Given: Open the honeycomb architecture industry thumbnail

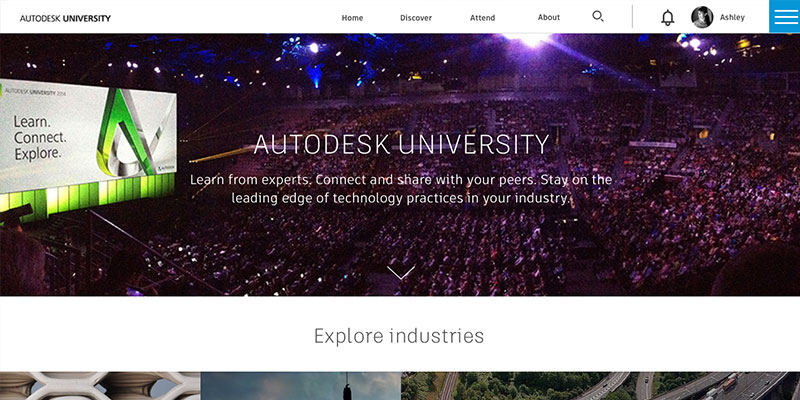Looking at the screenshot, I should [x=100, y=386].
